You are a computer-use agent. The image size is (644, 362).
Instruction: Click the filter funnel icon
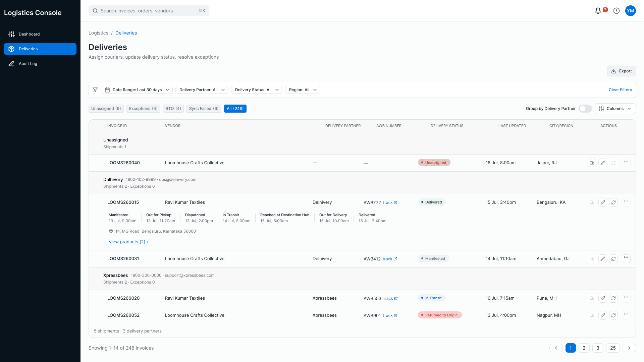95,90
